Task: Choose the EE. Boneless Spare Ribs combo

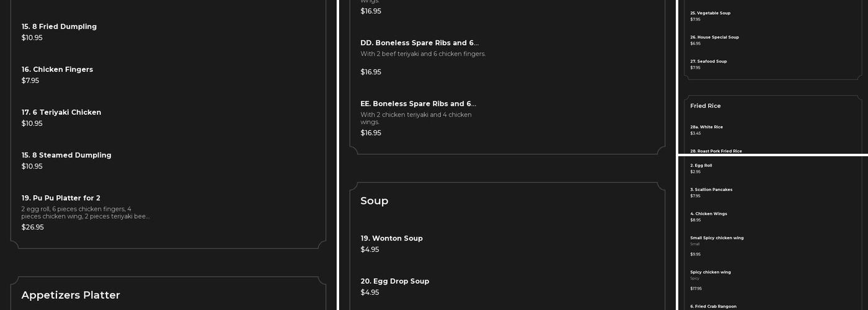Action: [418, 104]
